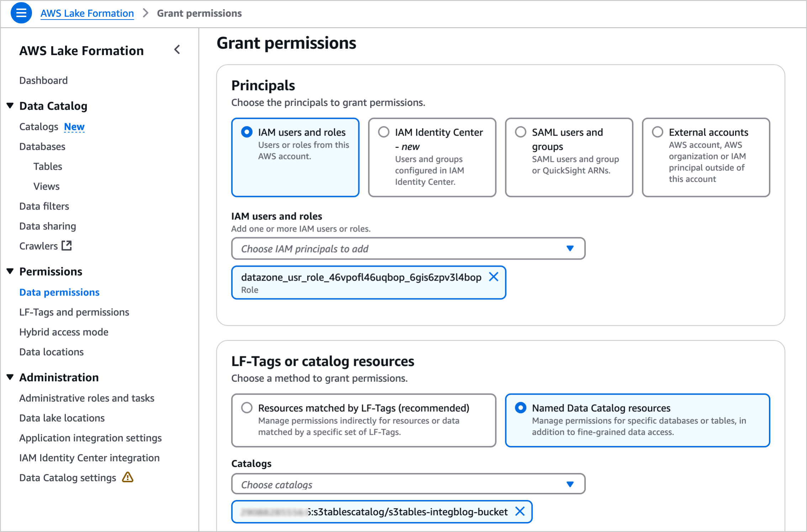Collapse the side navigation panel arrow
This screenshot has height=532, width=807.
(177, 50)
